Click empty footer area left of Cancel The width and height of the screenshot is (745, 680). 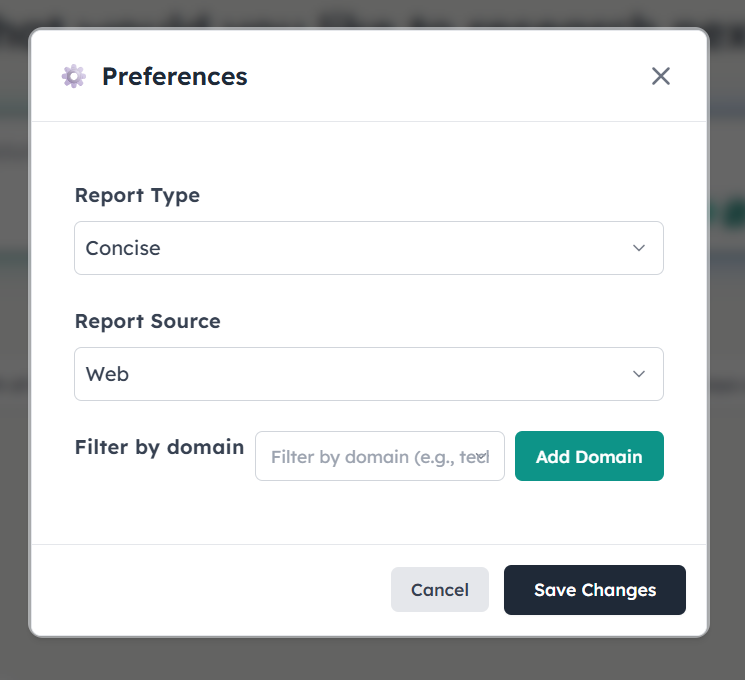tap(200, 590)
